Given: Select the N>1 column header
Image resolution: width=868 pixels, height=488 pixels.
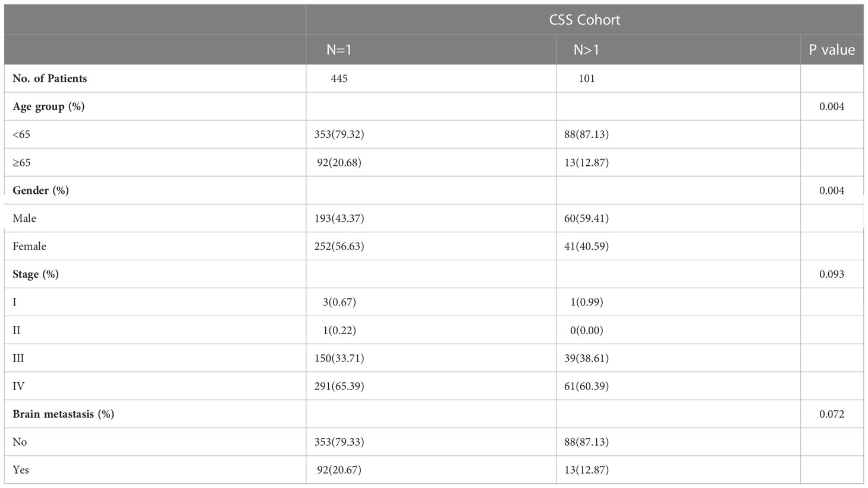Looking at the screenshot, I should (678, 50).
